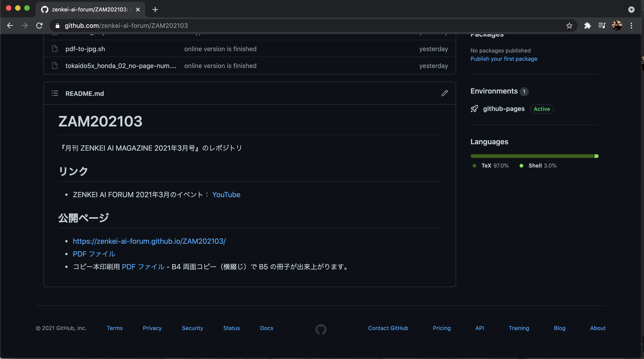Open the API footer link
Image resolution: width=644 pixels, height=359 pixels.
tap(479, 328)
